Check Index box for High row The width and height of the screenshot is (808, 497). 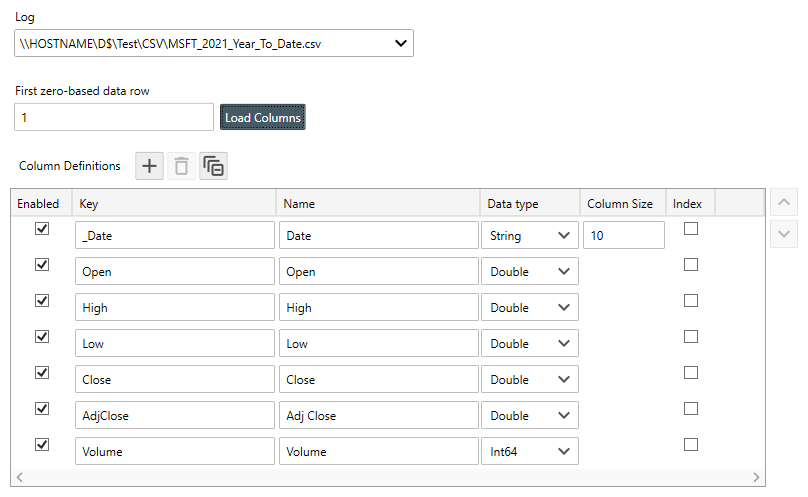(691, 301)
